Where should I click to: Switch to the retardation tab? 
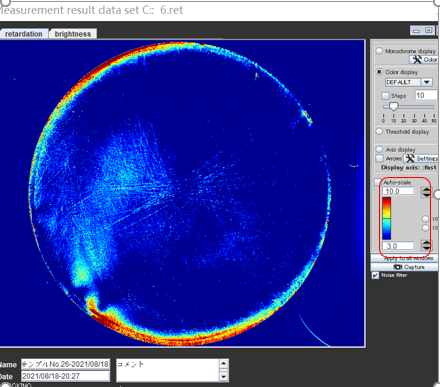pos(24,34)
